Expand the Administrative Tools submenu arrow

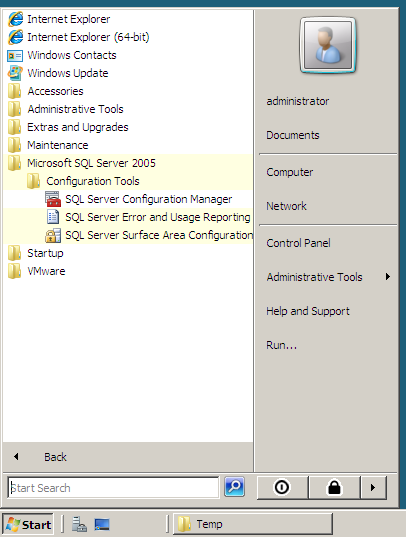point(387,277)
